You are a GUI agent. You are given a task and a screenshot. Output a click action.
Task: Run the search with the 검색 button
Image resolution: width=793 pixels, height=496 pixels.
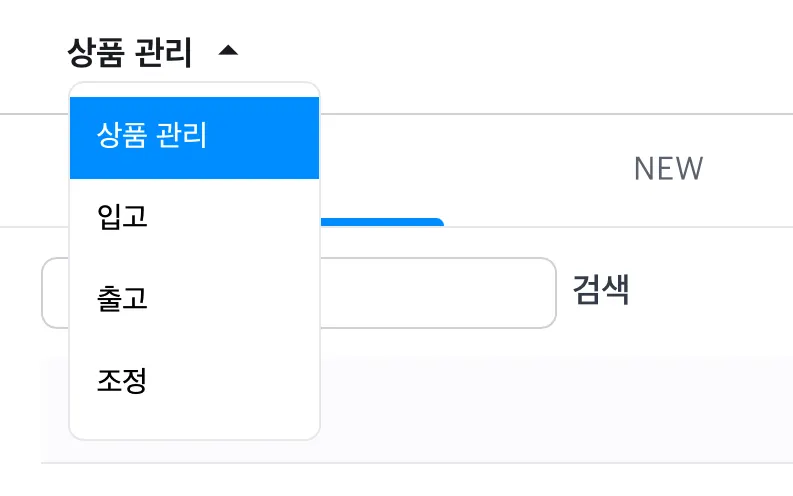tap(600, 291)
